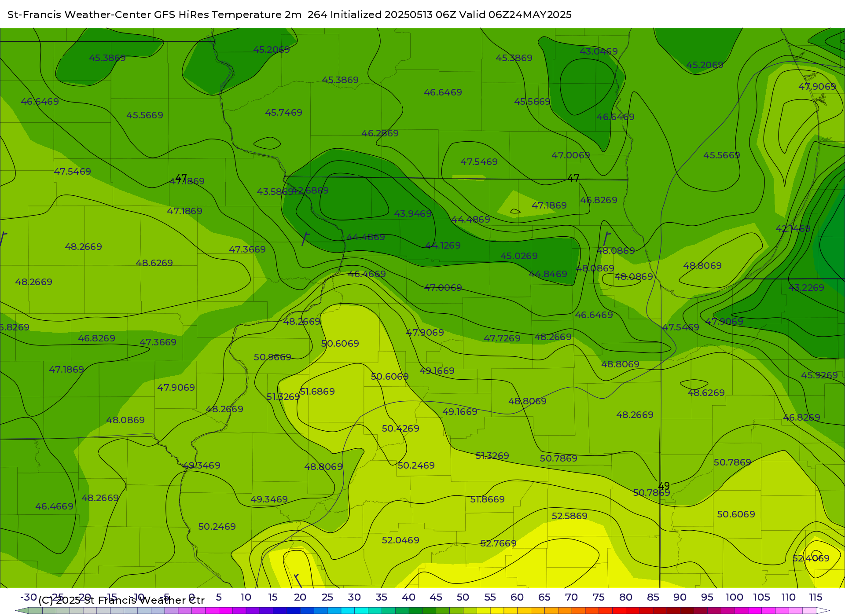The image size is (845, 616).
Task: Select the 47.9069 label below 47.1869
Action: [x=176, y=388]
